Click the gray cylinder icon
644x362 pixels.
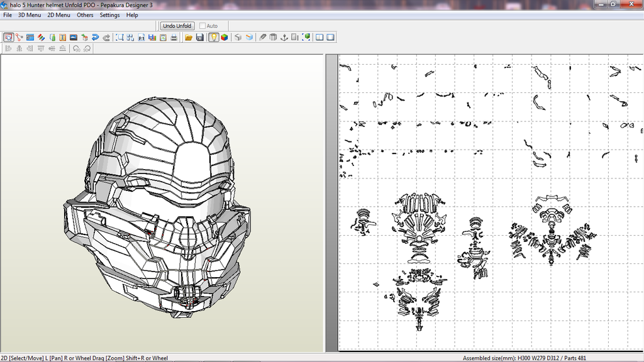tap(273, 37)
